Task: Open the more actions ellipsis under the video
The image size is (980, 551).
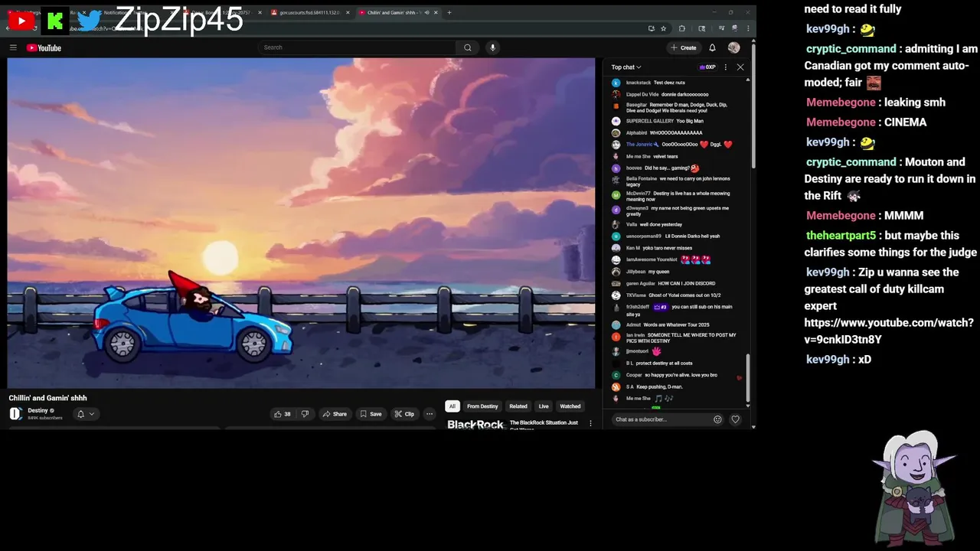Action: [x=430, y=414]
